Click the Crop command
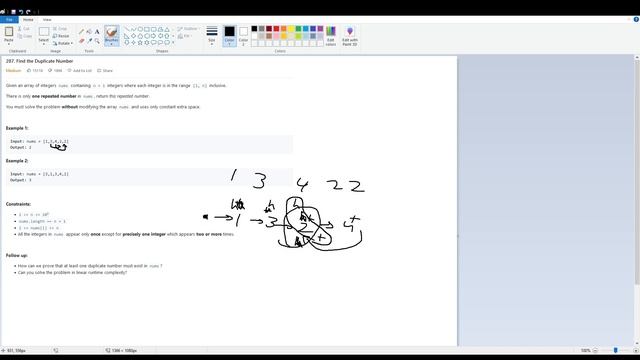The width and height of the screenshot is (640, 360). coord(60,29)
